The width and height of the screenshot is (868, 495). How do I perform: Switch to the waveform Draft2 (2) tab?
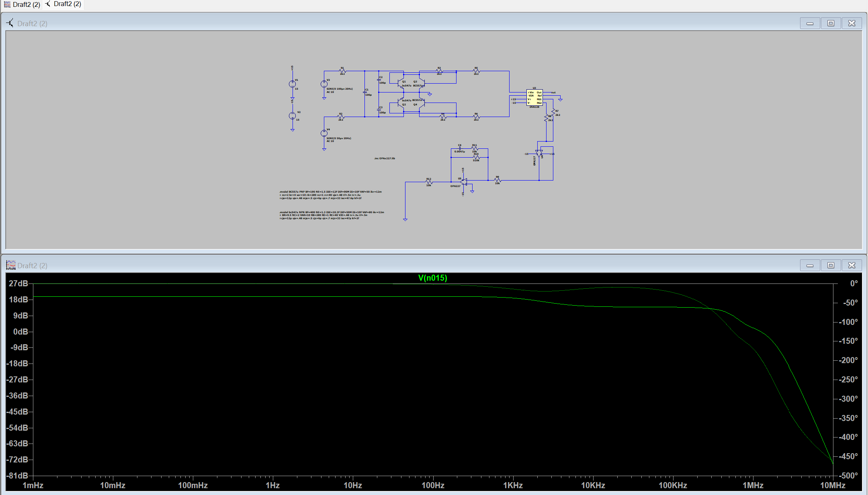coord(22,4)
